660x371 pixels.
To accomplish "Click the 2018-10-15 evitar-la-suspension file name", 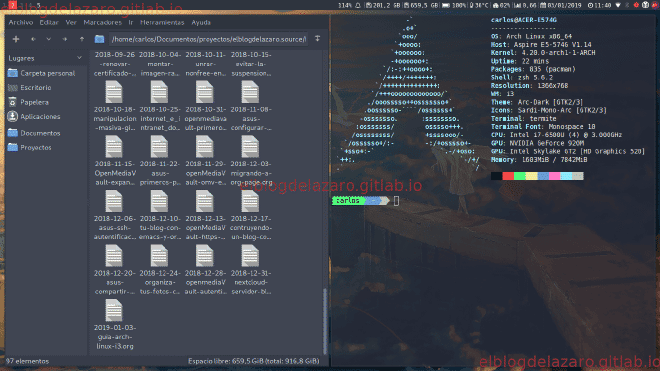I will 251,64.
